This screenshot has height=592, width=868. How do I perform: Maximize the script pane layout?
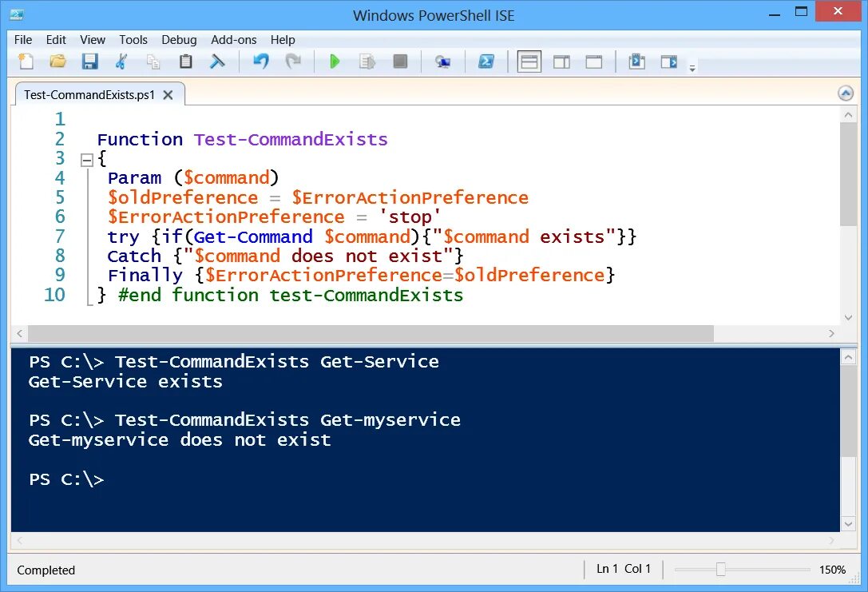[x=593, y=62]
